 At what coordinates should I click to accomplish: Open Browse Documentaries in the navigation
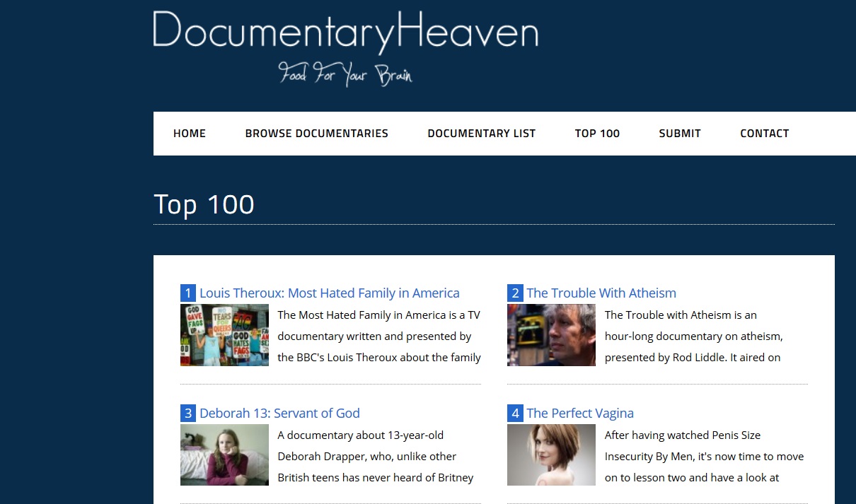[316, 134]
